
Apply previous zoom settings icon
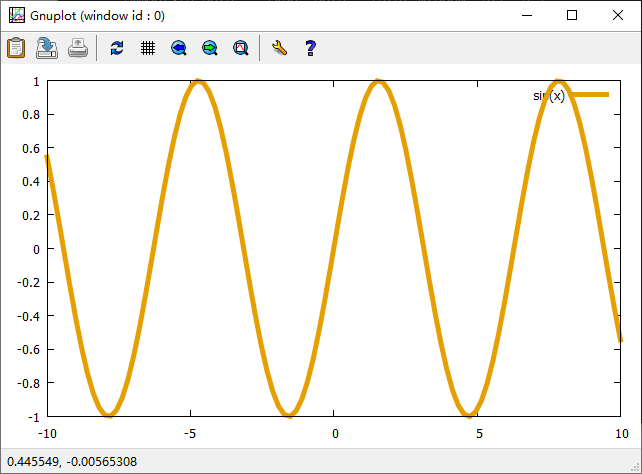[179, 48]
